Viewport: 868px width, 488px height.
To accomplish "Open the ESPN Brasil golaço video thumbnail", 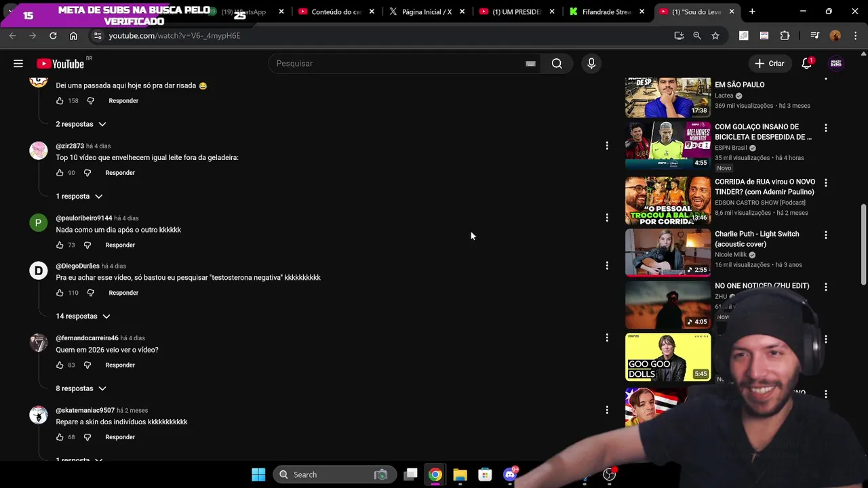I will click(668, 145).
